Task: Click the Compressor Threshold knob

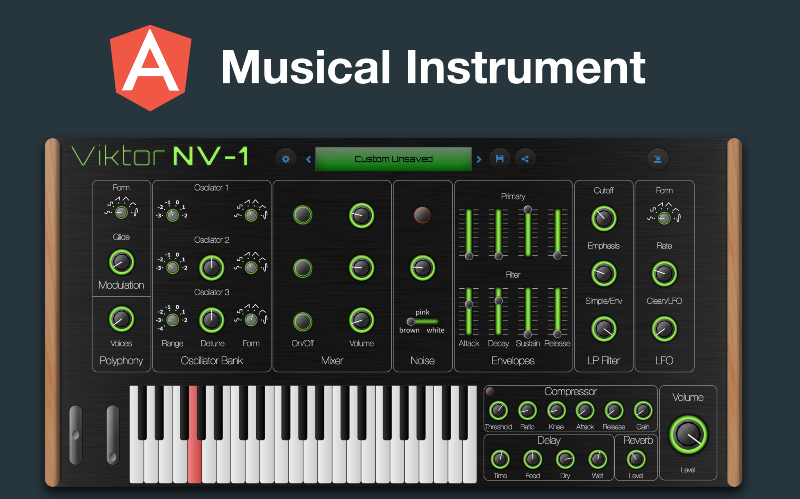Action: [498, 410]
